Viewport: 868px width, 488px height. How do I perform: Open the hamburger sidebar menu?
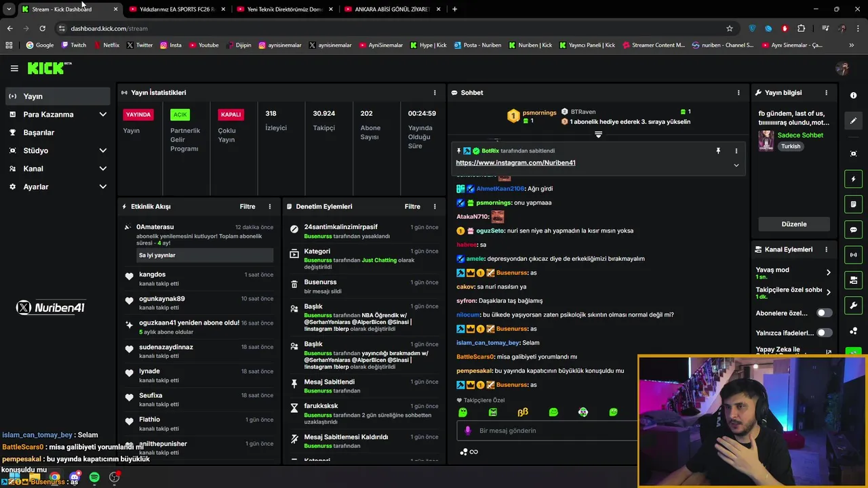[x=14, y=68]
